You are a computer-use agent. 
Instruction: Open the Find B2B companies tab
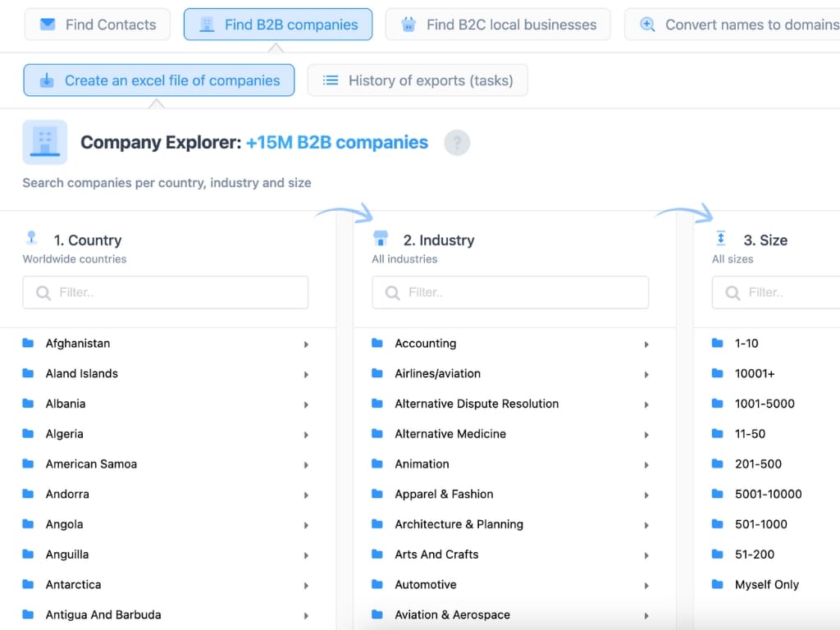(x=278, y=25)
